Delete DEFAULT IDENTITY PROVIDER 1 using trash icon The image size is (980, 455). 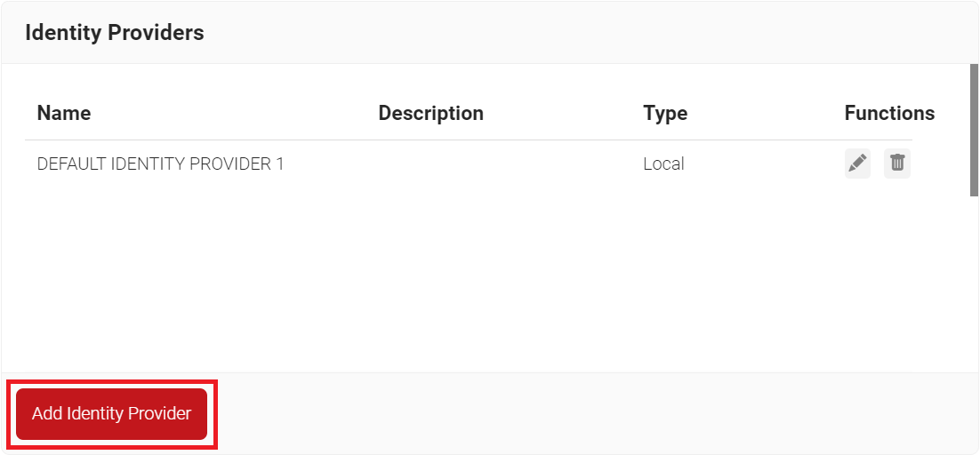(x=897, y=164)
